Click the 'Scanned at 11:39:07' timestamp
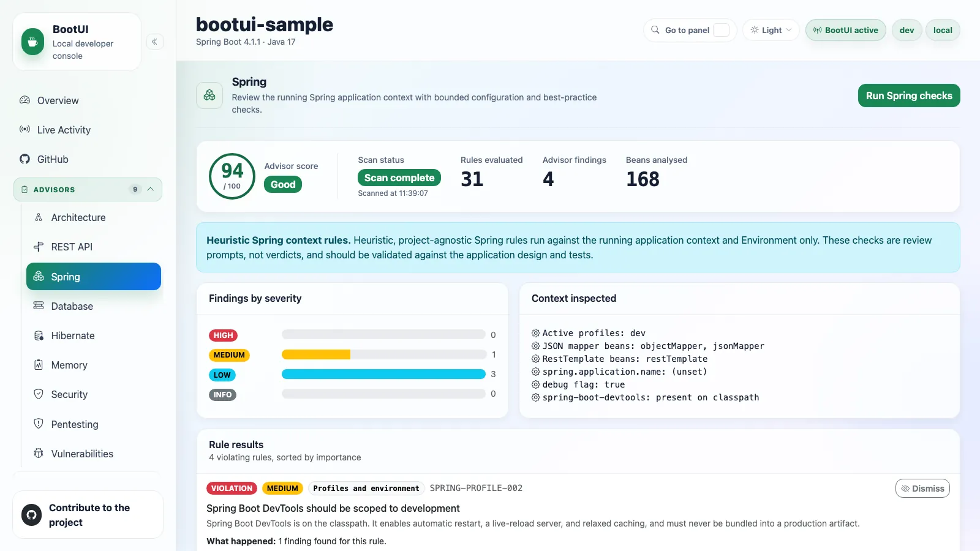The width and height of the screenshot is (980, 551). point(393,193)
